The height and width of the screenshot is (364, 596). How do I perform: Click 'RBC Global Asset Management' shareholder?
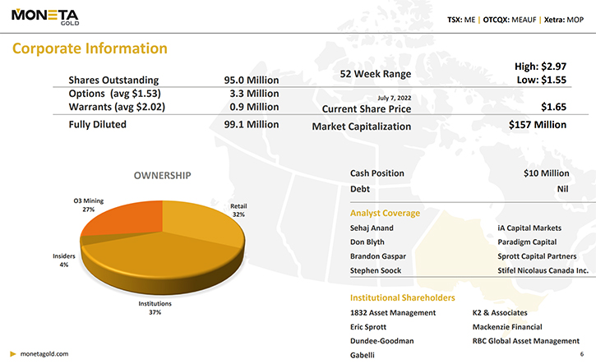tap(526, 341)
